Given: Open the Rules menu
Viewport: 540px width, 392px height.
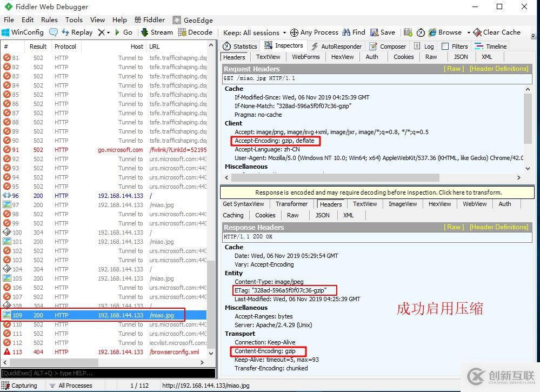Looking at the screenshot, I should [49, 19].
